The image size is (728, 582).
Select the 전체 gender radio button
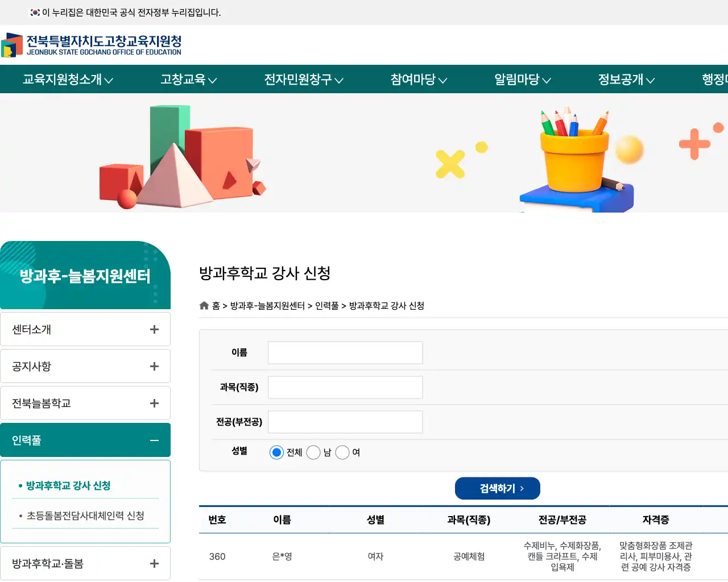[x=276, y=452]
